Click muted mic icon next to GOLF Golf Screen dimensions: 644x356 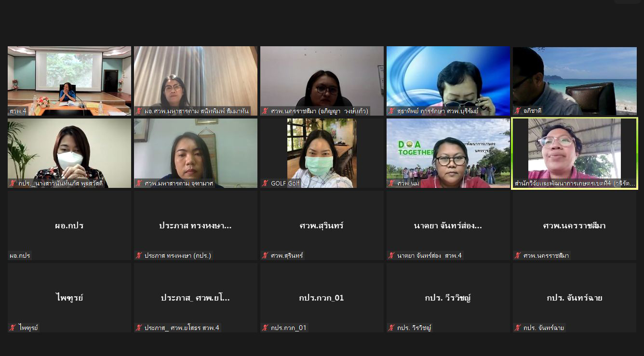click(x=265, y=183)
